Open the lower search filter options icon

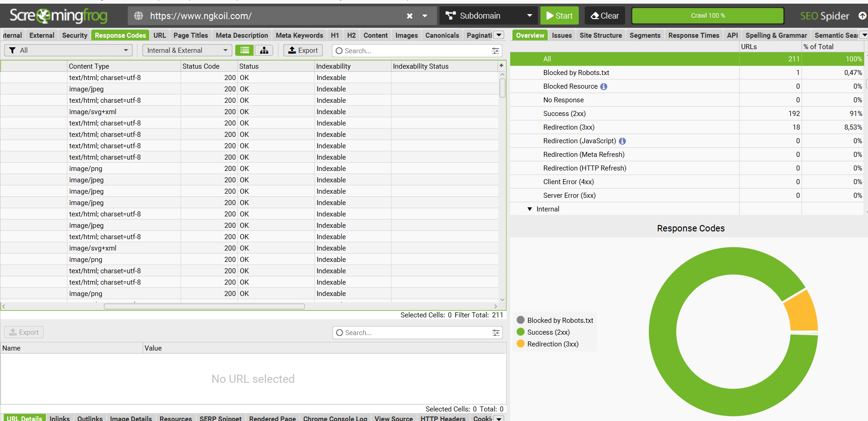coord(496,333)
